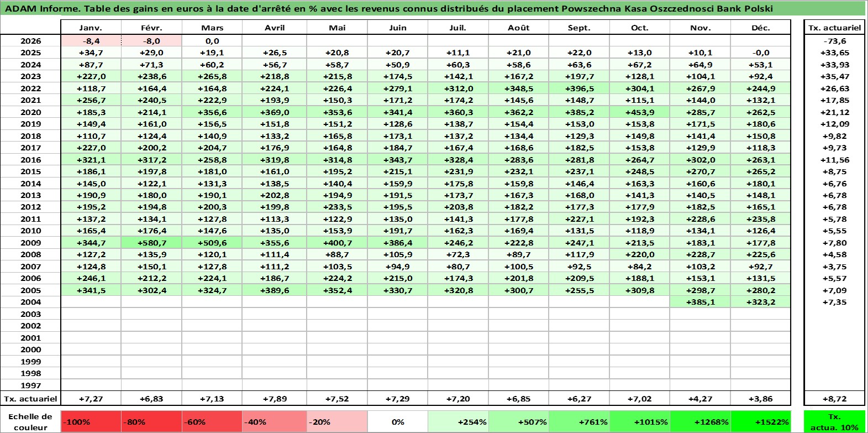Click the Sept. column header
868x433 pixels.
[x=579, y=28]
